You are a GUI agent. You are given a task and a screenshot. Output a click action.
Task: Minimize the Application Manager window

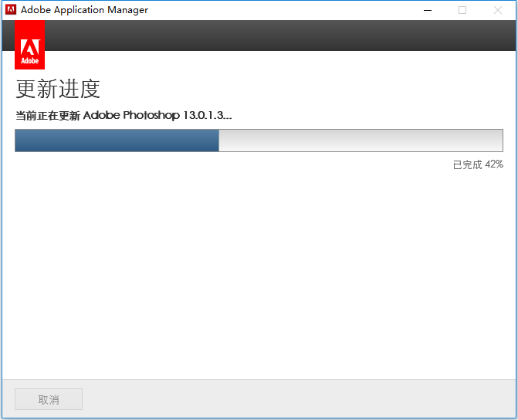coord(428,10)
